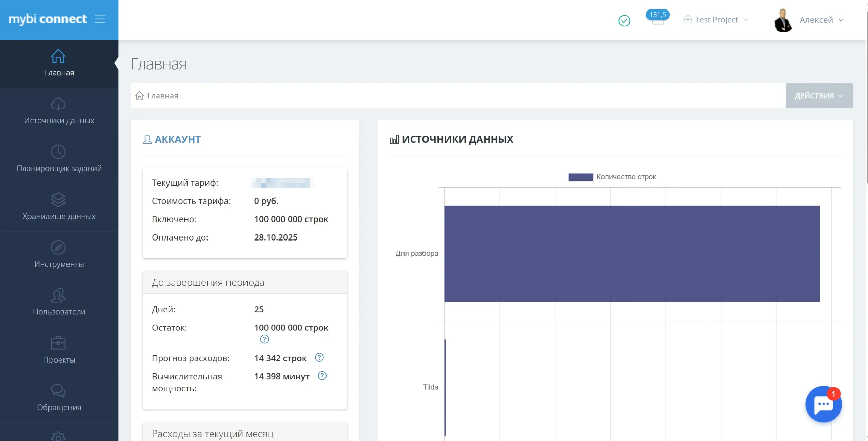Viewport: 868px width, 441px height.
Task: Open Планировщик заданий clock sidebar item
Action: click(59, 159)
